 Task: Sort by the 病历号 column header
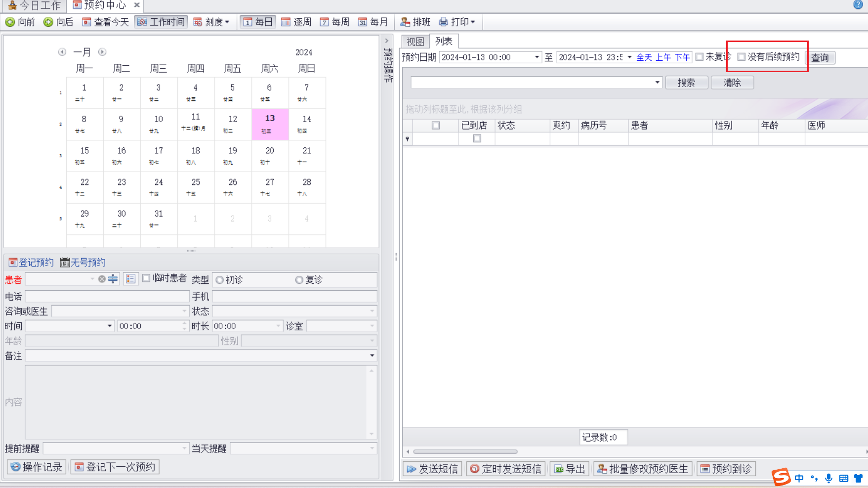pyautogui.click(x=603, y=126)
